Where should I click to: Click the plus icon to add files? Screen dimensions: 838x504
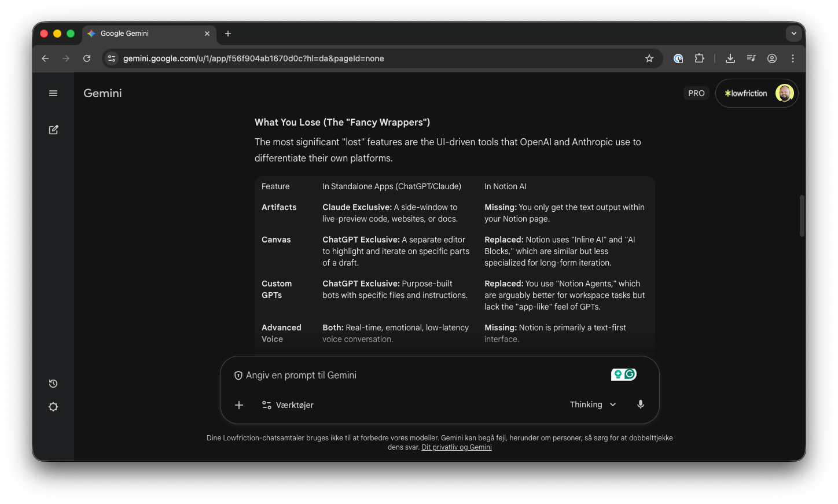[x=239, y=405]
